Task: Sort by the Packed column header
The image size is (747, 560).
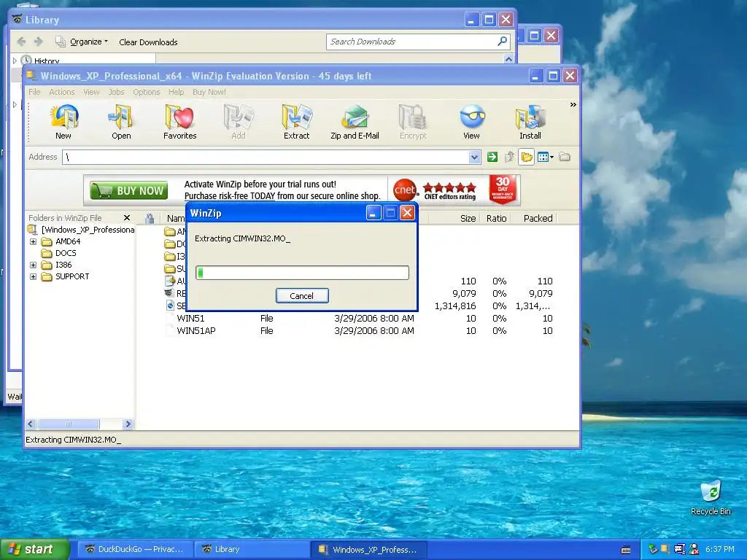Action: click(535, 218)
